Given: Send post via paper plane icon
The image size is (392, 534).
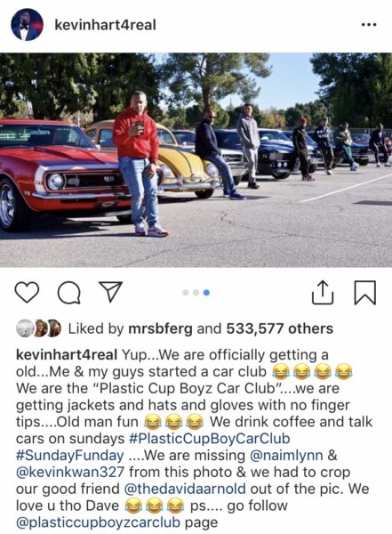Looking at the screenshot, I should click(x=110, y=292).
